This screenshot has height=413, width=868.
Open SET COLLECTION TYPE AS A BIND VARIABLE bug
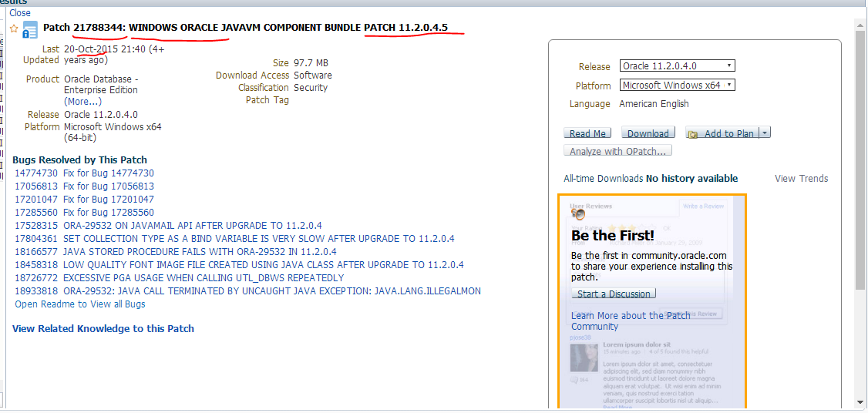[x=259, y=239]
